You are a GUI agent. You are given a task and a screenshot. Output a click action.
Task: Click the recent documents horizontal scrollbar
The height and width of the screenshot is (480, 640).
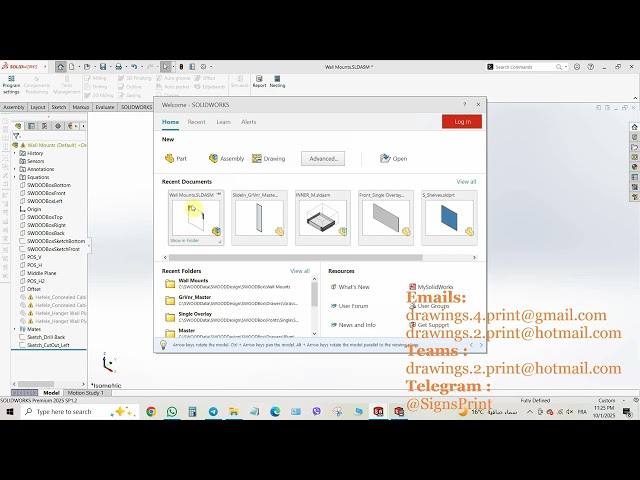[x=296, y=258]
